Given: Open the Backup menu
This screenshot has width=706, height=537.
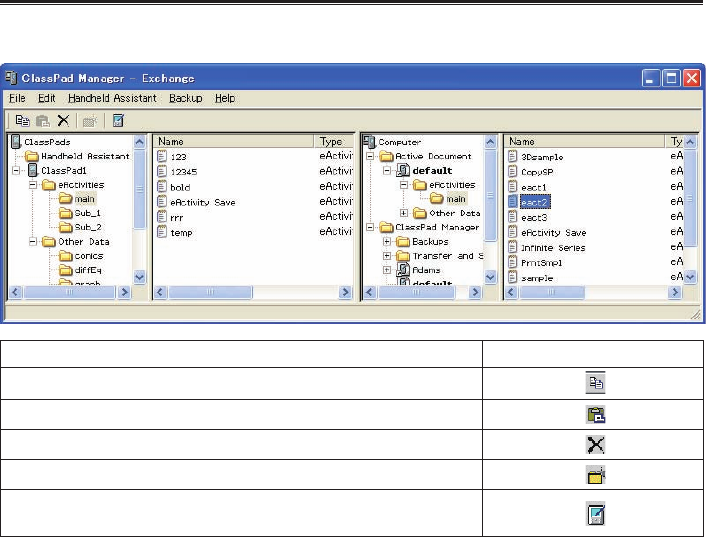Looking at the screenshot, I should point(186,98).
